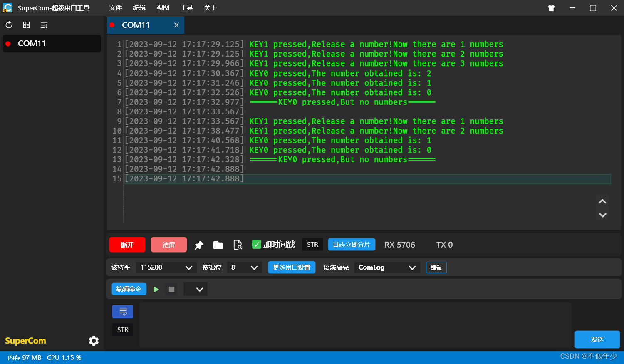Toggle the 加时间戳 timestamp checkbox
Image resolution: width=624 pixels, height=364 pixels.
point(257,244)
